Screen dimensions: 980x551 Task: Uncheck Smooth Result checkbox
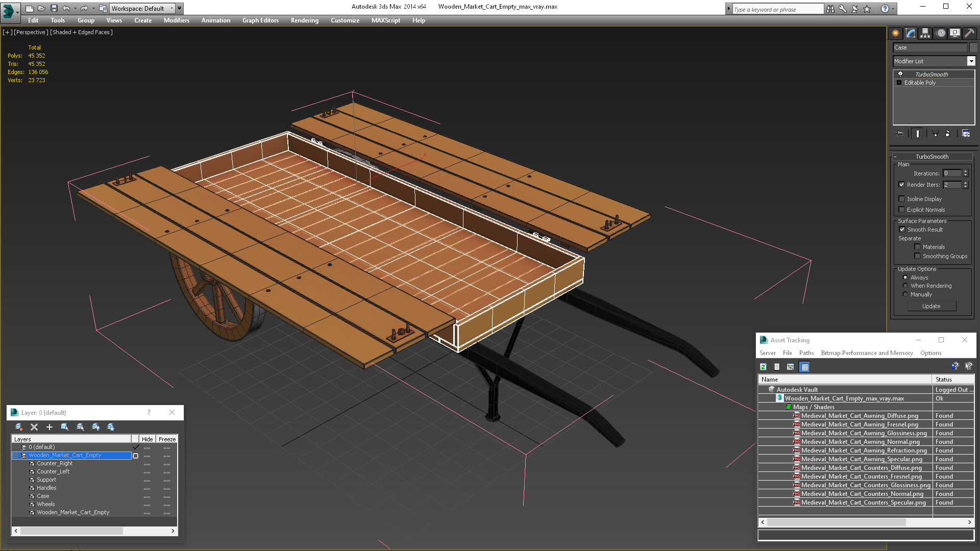coord(902,230)
